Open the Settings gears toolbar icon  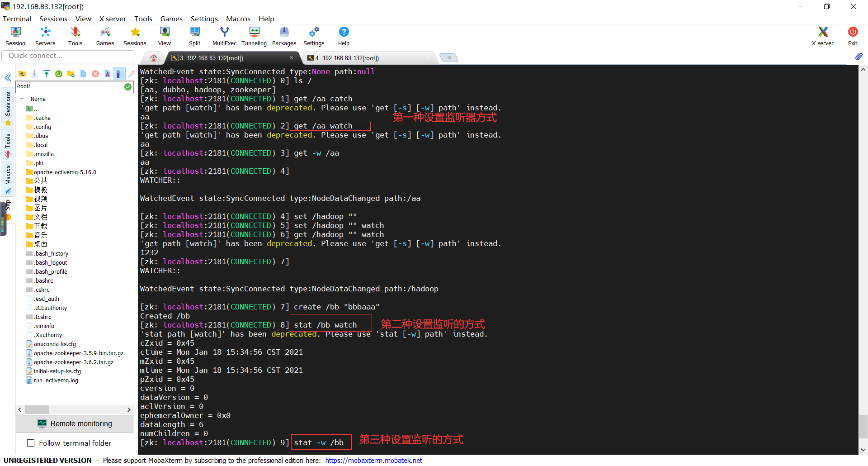click(314, 36)
